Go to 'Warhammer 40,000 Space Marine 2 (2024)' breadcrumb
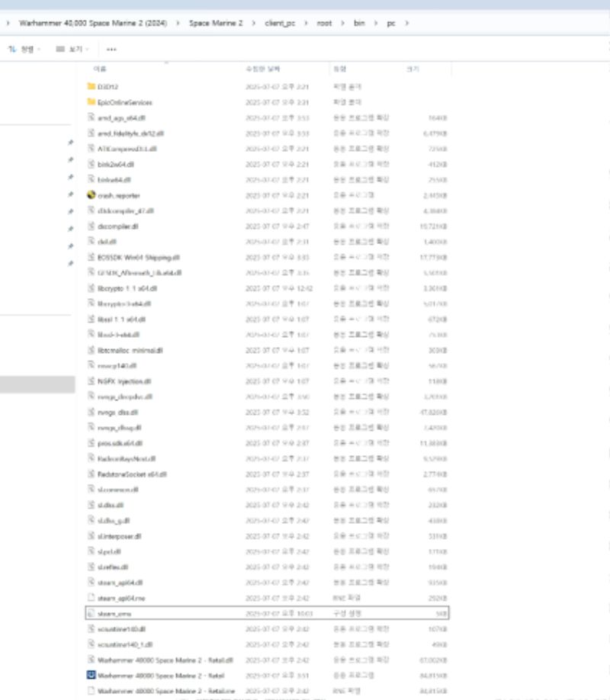This screenshot has height=700, width=610. [93, 23]
